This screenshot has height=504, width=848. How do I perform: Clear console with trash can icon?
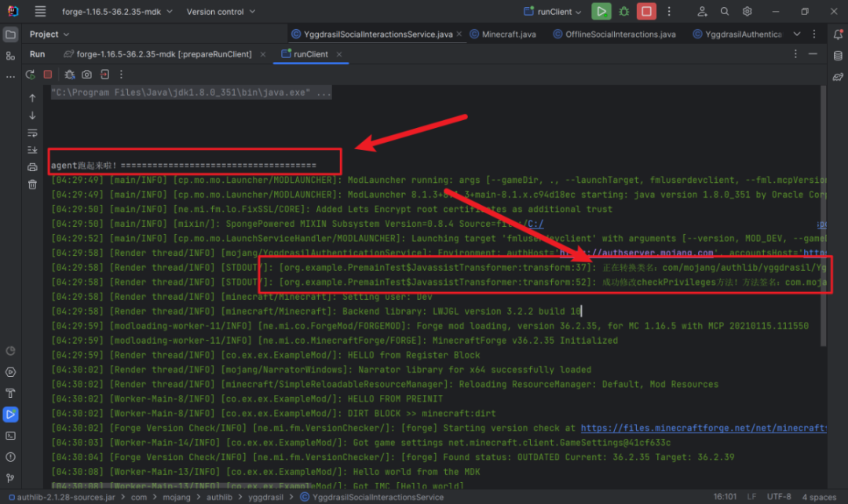(32, 184)
